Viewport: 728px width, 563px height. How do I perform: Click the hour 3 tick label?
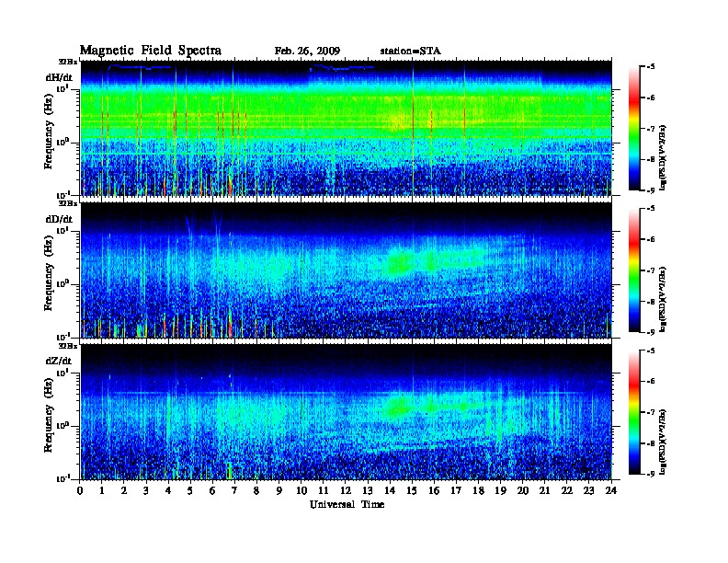pyautogui.click(x=146, y=490)
